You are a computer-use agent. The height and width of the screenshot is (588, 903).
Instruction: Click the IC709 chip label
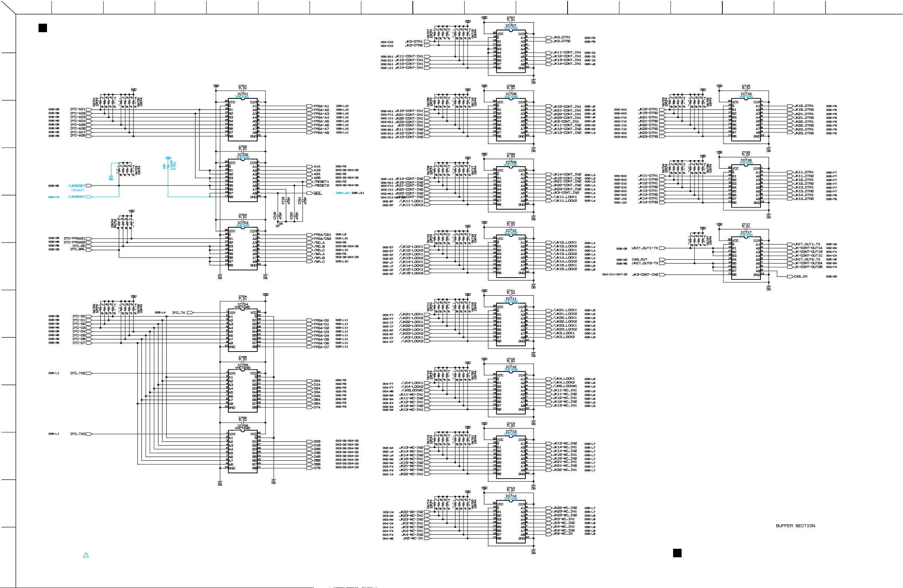(511, 162)
